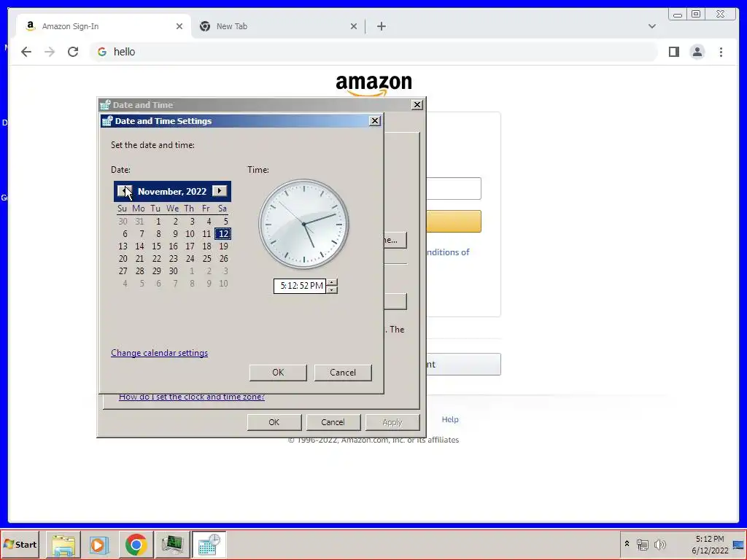Switch to Amazon Sign-In tab
The width and height of the screenshot is (747, 560).
tap(103, 26)
